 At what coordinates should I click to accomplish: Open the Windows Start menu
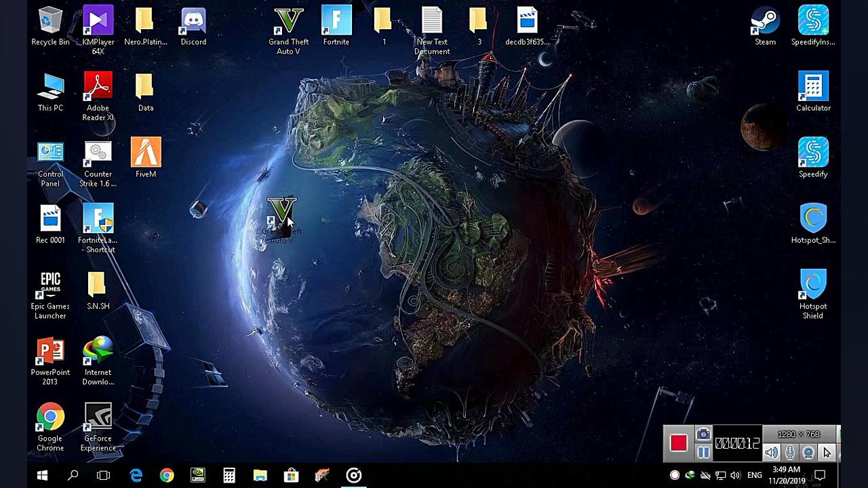coord(42,476)
